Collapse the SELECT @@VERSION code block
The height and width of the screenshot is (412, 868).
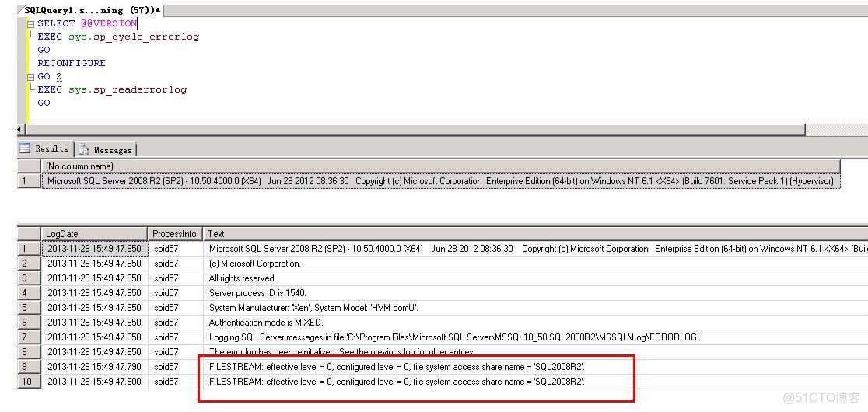point(31,24)
